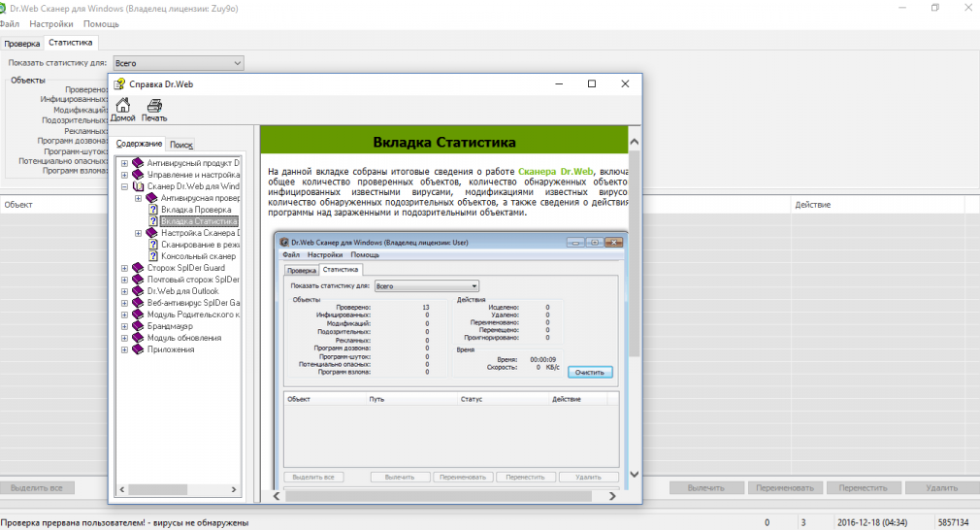Click open-book icon of Сканер Dr.Web для Wind
The height and width of the screenshot is (530, 980).
pyautogui.click(x=138, y=186)
